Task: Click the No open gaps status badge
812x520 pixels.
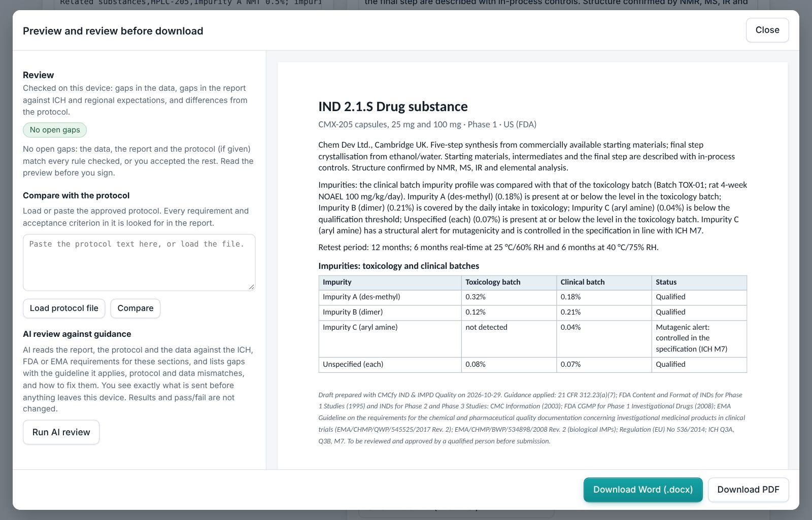Action: click(55, 130)
